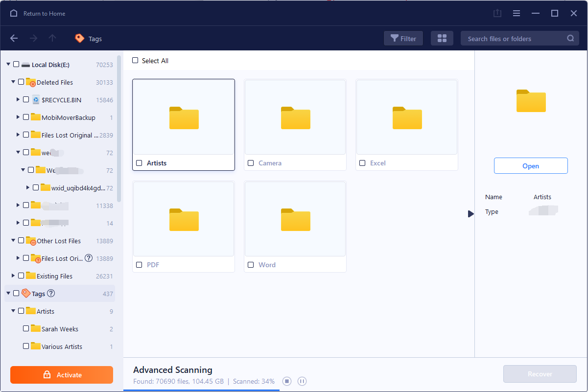
Task: Stop the Advanced Scanning
Action: click(x=286, y=381)
